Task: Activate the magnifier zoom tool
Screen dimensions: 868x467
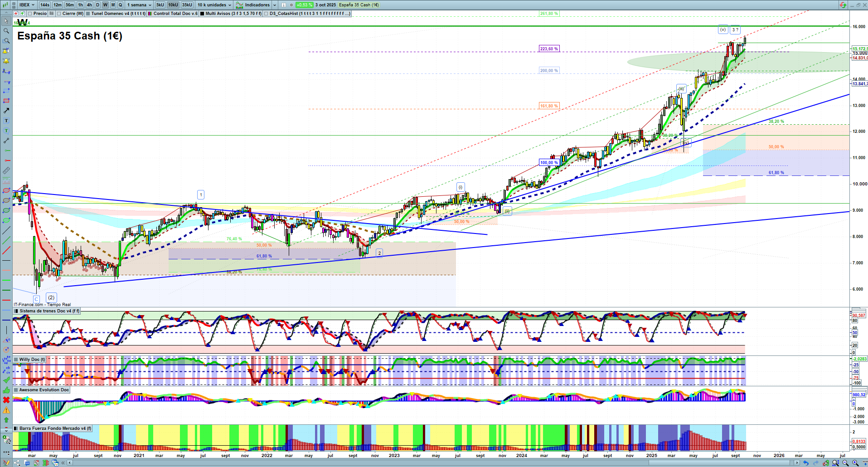Action: pyautogui.click(x=6, y=31)
